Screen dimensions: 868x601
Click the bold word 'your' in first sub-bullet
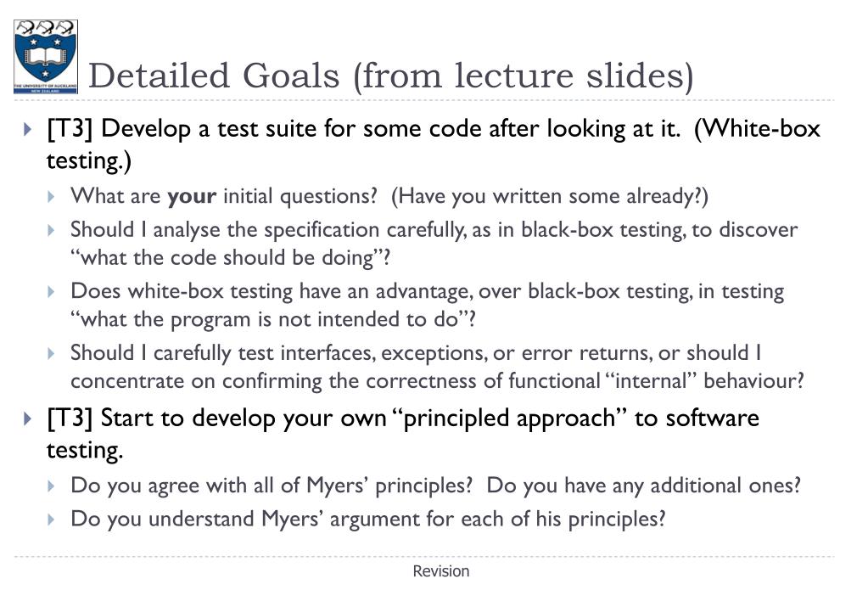(192, 197)
